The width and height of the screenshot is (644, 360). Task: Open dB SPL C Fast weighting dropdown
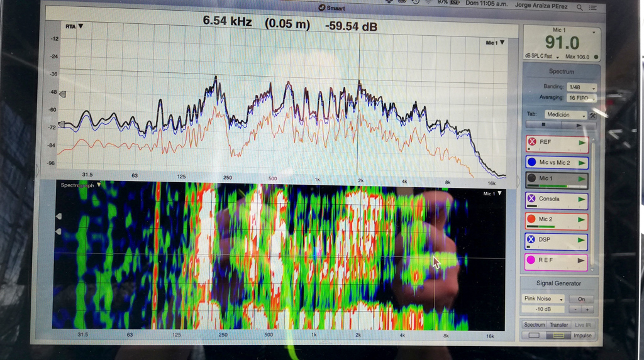pyautogui.click(x=542, y=57)
